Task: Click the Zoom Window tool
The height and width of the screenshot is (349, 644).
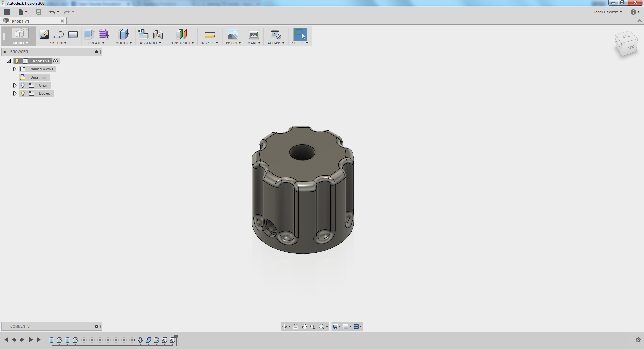Action: [322, 327]
